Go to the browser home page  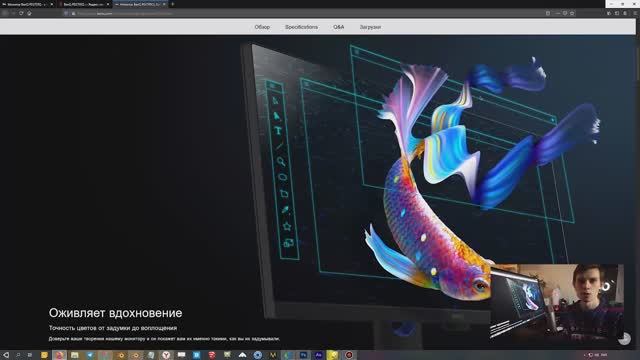pyautogui.click(x=29, y=13)
